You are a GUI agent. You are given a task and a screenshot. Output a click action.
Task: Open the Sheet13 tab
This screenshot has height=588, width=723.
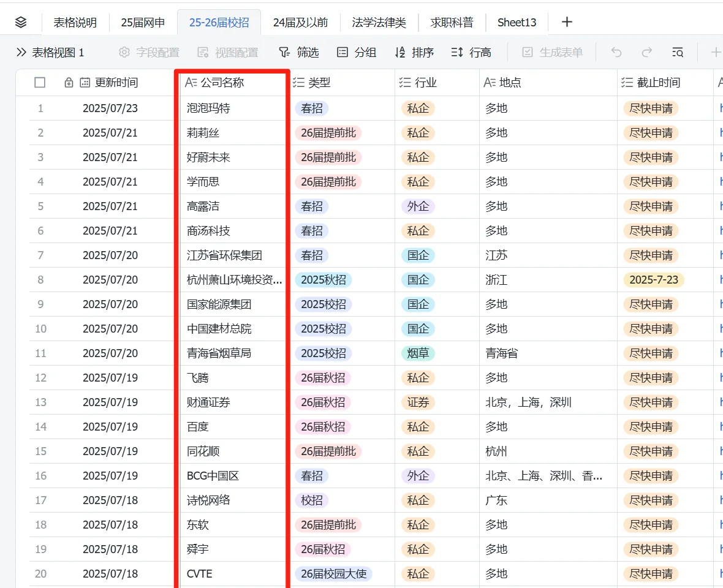pos(517,22)
